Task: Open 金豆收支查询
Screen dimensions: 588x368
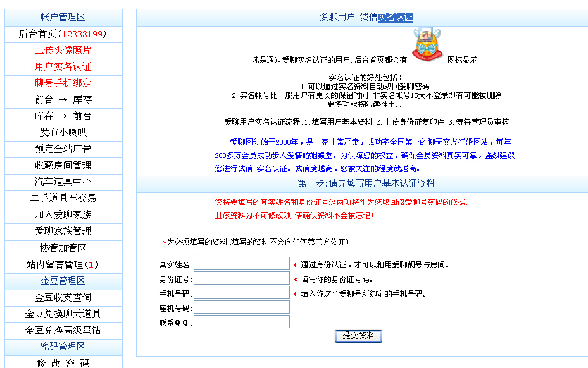Action: 63,298
